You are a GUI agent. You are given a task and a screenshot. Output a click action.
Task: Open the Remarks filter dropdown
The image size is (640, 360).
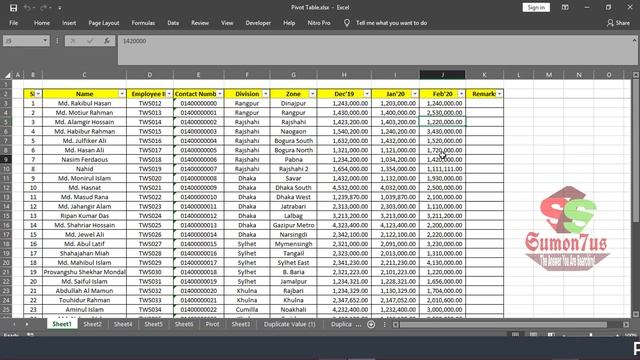pos(499,94)
